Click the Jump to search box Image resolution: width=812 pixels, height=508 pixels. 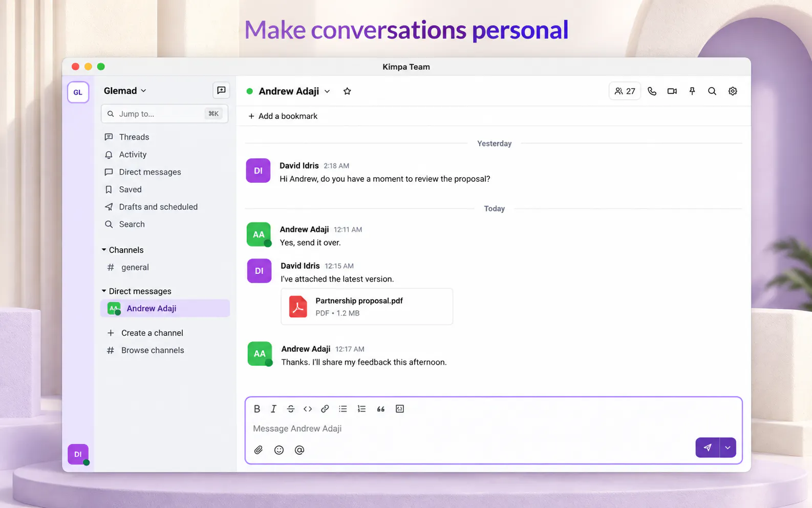point(164,114)
